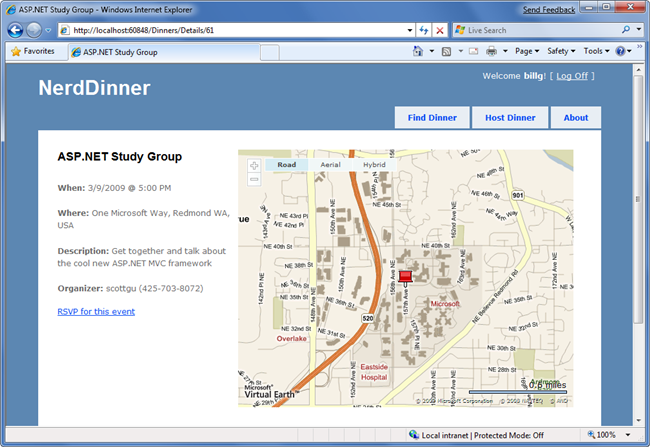The image size is (650, 447).
Task: Click the red Microsoft label on map
Action: (x=445, y=304)
